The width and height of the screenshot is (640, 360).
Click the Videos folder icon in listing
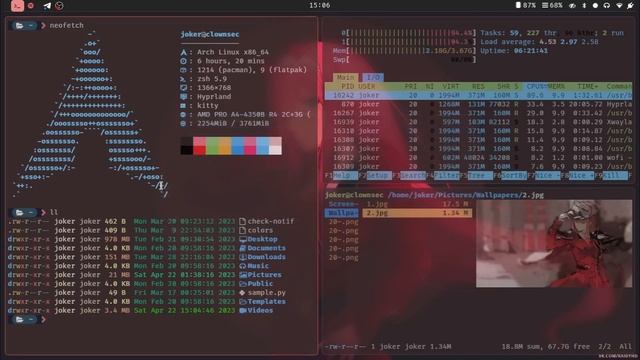click(243, 311)
